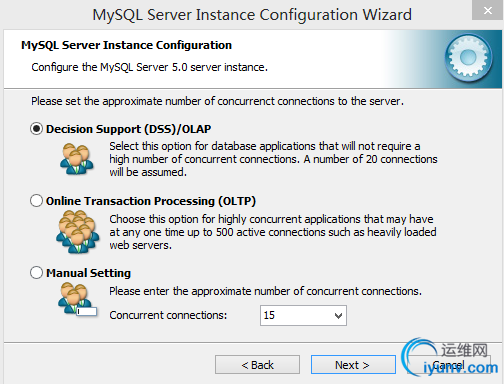Click the gear icon in the header
The image size is (504, 384).
click(468, 58)
